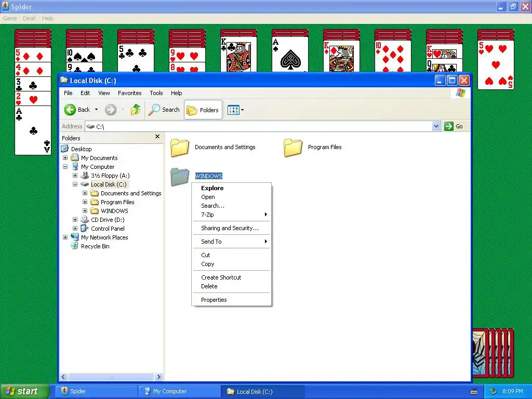Select Program Files in folder tree
532x399 pixels.
[x=117, y=202]
